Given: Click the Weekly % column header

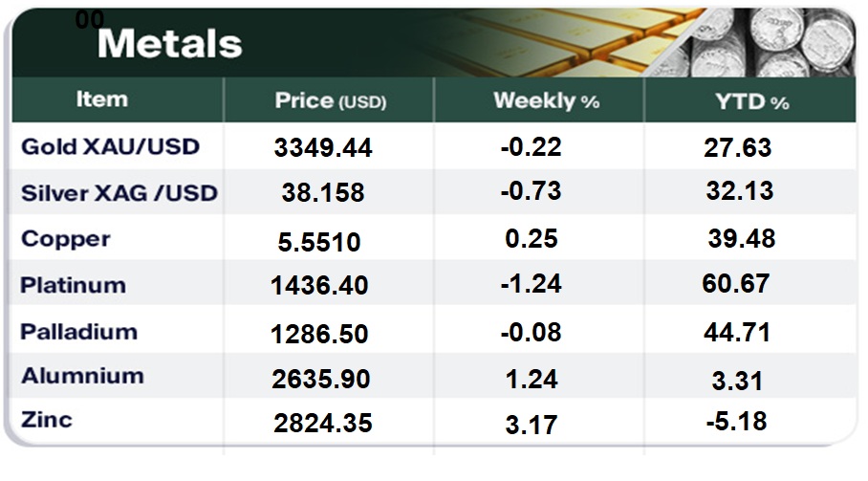Looking at the screenshot, I should [x=545, y=100].
